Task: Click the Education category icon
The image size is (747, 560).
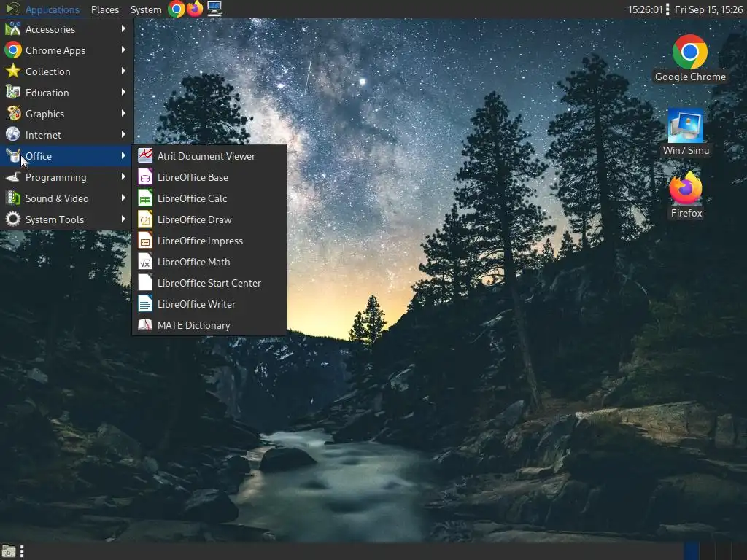Action: click(13, 93)
